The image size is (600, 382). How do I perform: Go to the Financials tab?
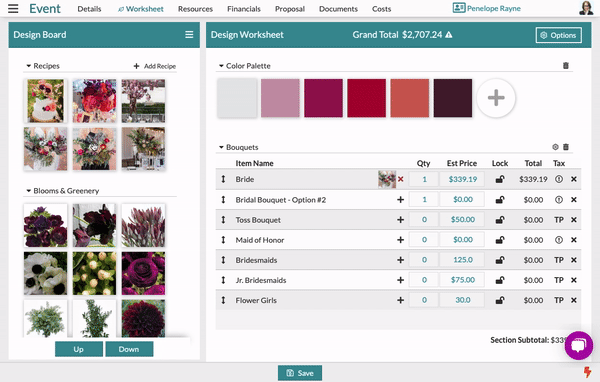244,9
